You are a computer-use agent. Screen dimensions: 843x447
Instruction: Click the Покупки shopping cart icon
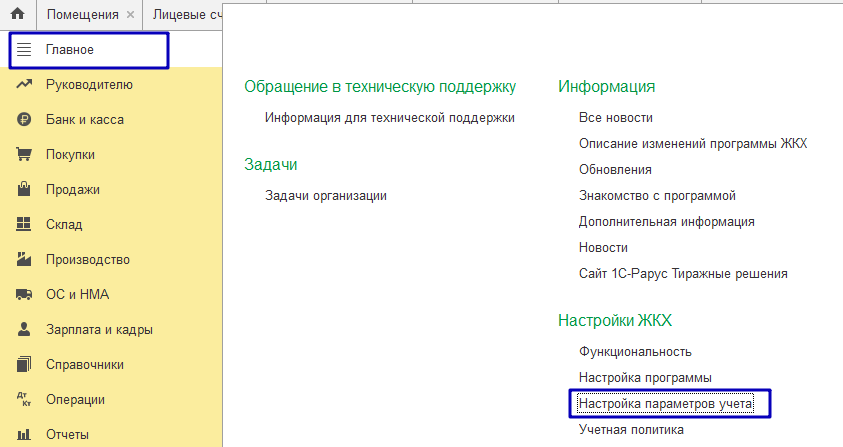24,154
